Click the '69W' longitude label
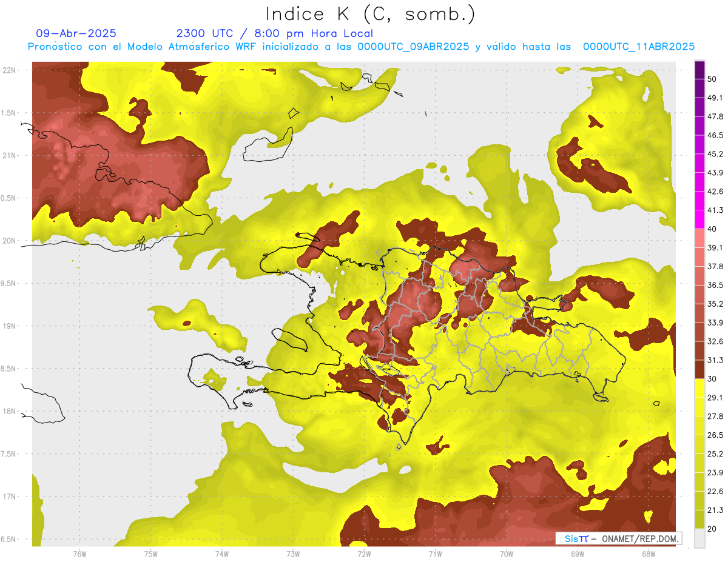 pyautogui.click(x=578, y=554)
